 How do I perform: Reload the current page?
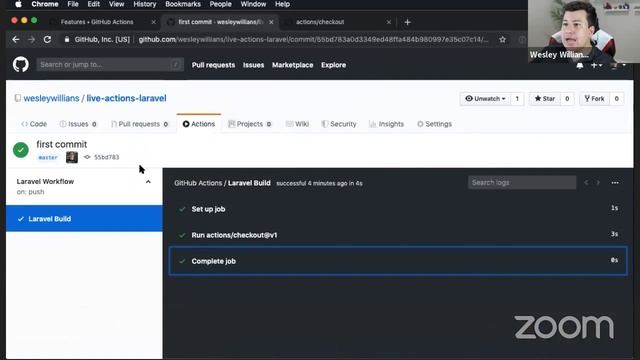[x=47, y=40]
